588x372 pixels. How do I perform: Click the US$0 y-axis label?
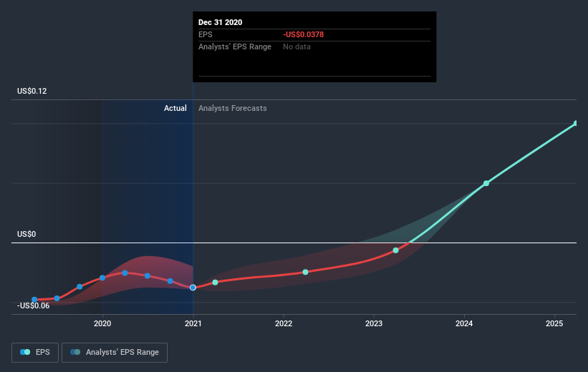pyautogui.click(x=26, y=234)
